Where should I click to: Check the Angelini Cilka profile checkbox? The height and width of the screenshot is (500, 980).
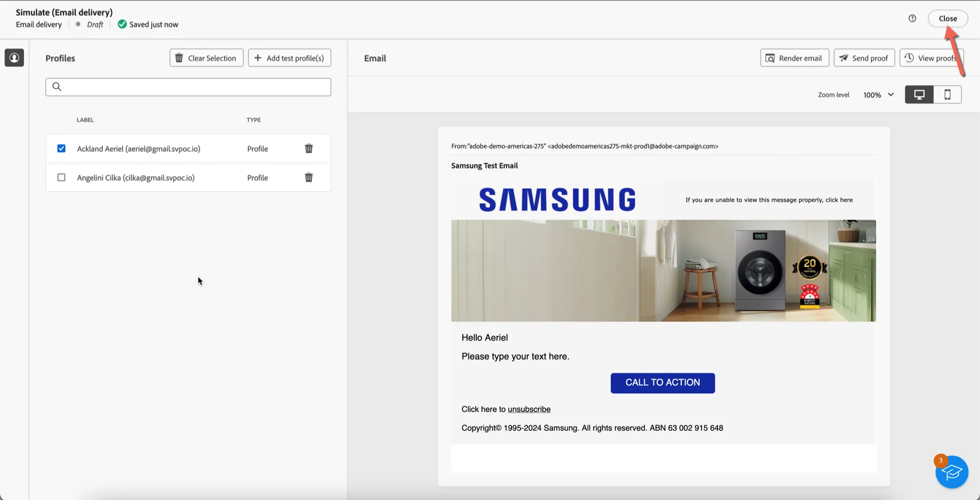(x=61, y=178)
